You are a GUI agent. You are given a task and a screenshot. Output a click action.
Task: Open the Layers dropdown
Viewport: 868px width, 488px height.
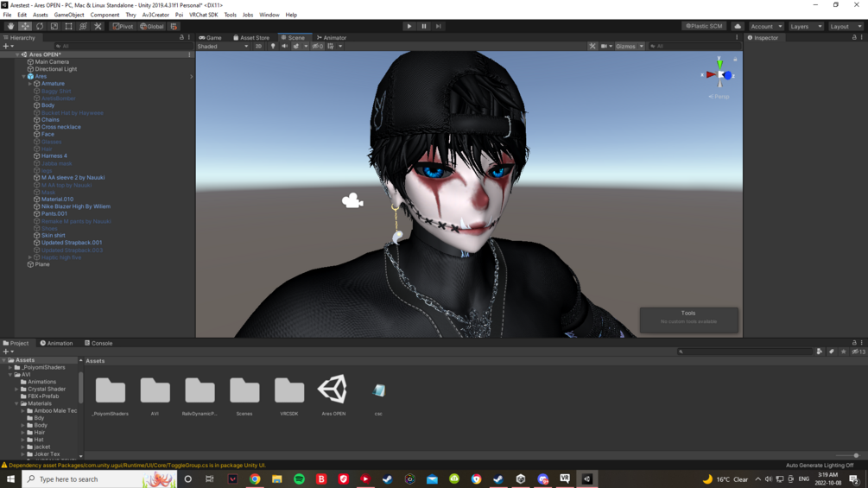pyautogui.click(x=806, y=26)
